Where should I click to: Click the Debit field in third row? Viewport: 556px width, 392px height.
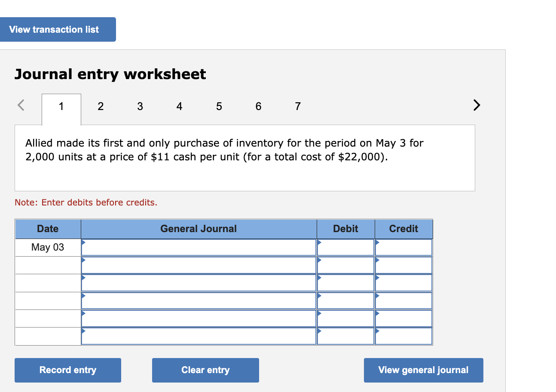coord(345,283)
